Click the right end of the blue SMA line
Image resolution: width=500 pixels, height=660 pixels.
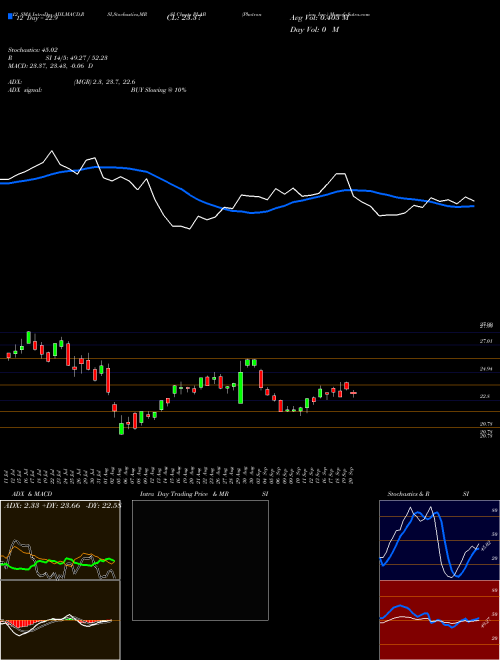[x=473, y=206]
